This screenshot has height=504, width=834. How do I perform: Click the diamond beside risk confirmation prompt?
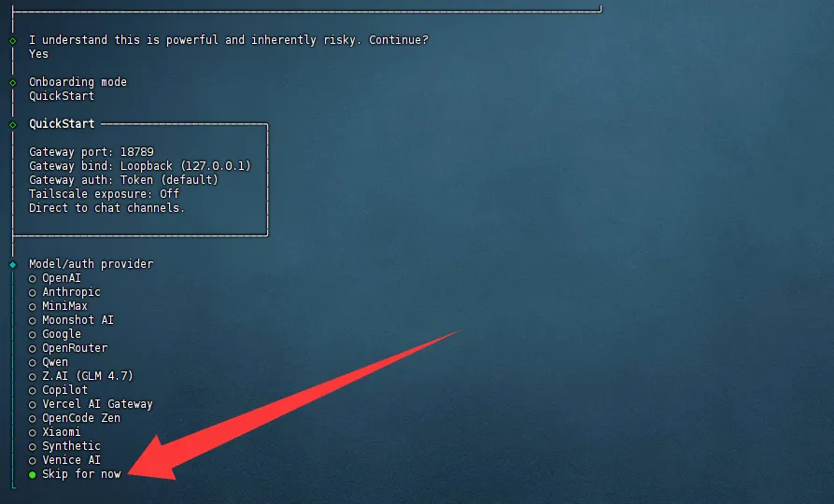(13, 40)
